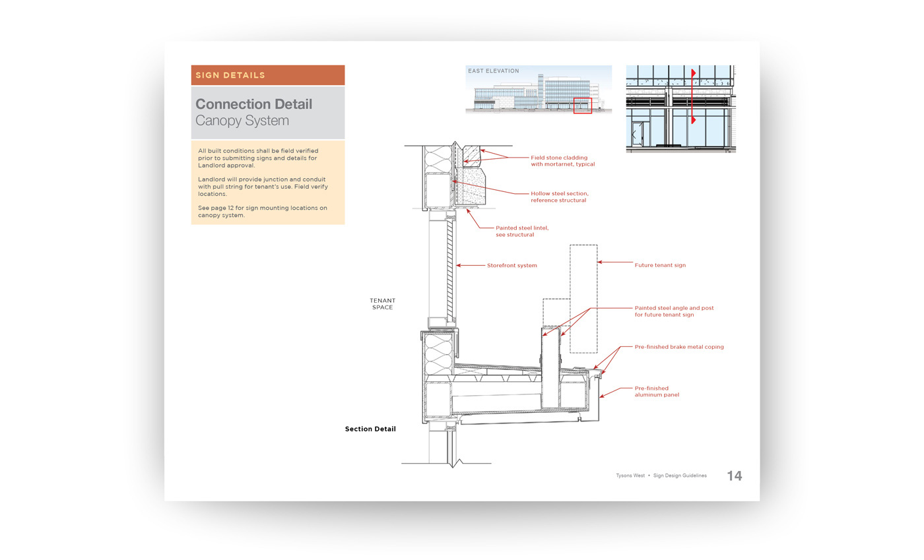Select the 'Painted steel lintel' callout

tap(522, 231)
